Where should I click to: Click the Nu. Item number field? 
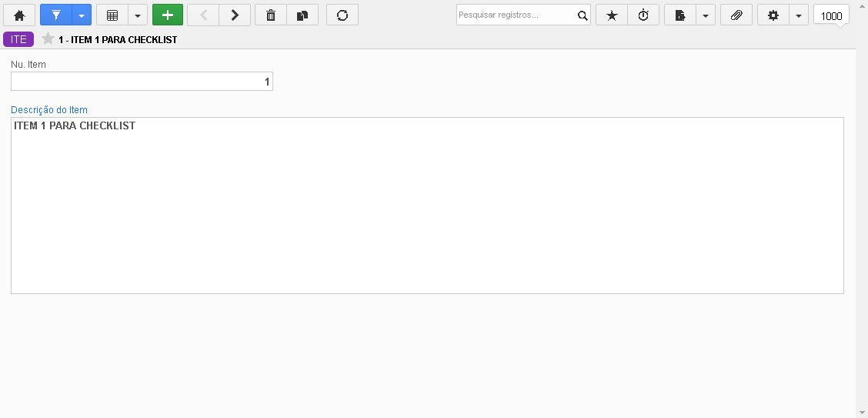pos(142,82)
